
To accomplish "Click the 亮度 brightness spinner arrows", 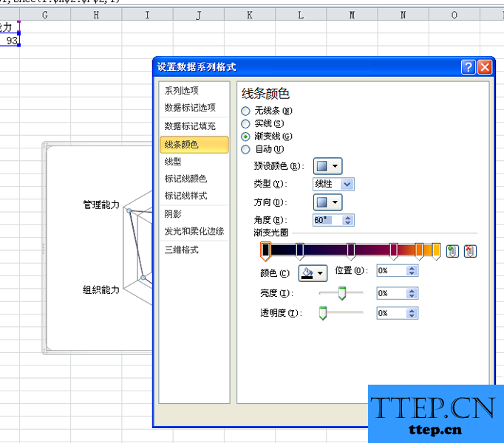I will click(x=412, y=293).
